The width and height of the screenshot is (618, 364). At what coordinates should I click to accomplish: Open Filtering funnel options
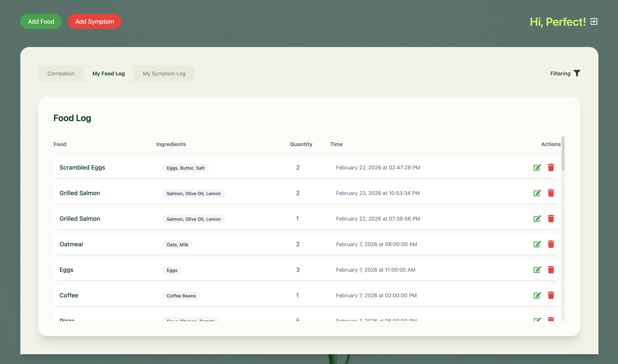(x=577, y=73)
